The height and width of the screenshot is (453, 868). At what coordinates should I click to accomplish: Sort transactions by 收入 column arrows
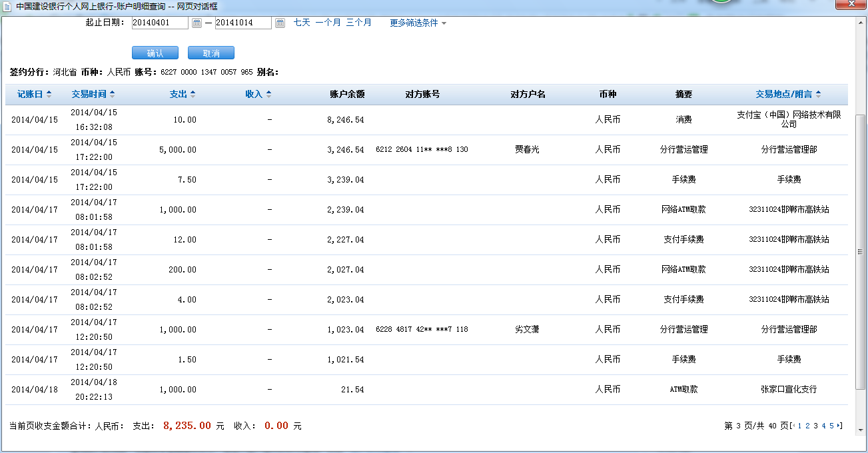[x=268, y=95]
